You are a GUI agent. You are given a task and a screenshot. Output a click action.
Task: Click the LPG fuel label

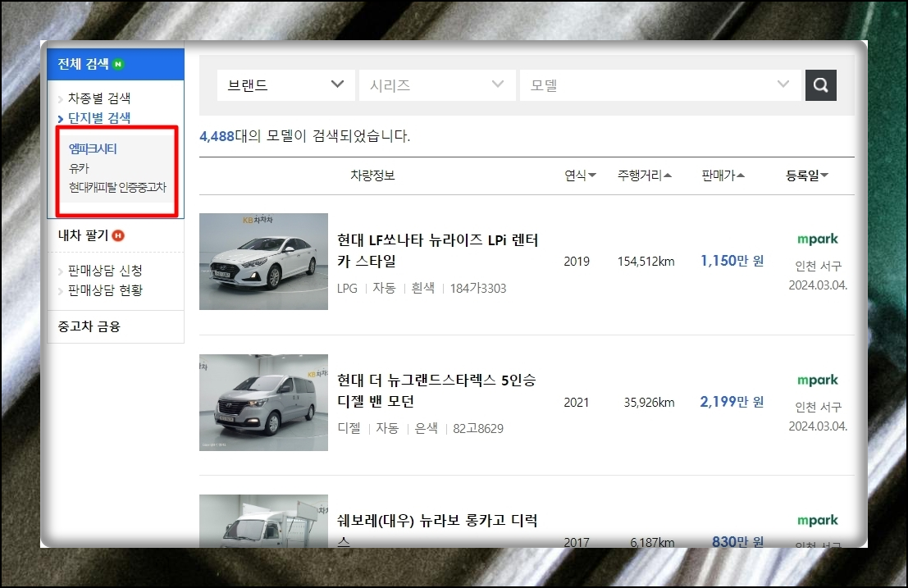pos(348,288)
